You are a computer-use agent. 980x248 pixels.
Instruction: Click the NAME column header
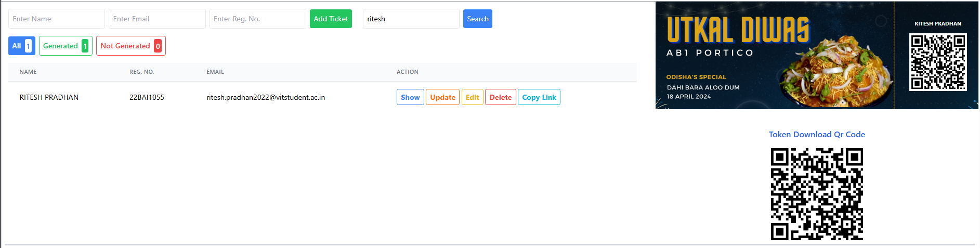[x=28, y=72]
